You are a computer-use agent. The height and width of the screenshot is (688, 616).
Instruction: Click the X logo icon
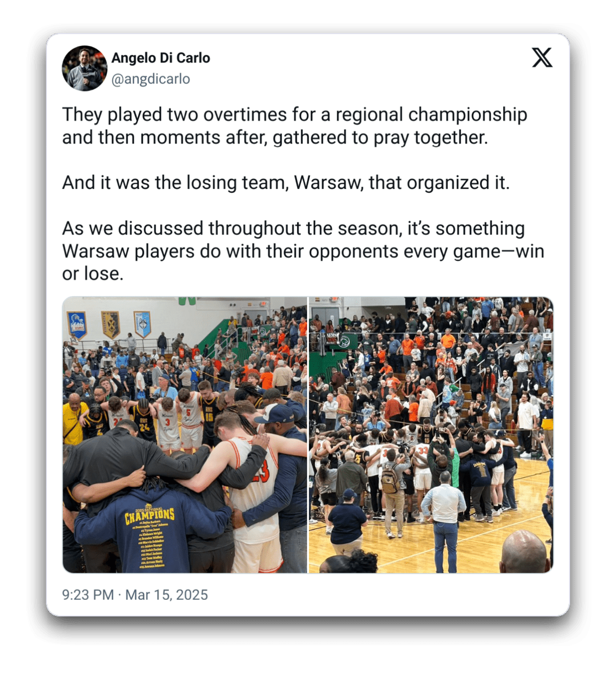pos(542,58)
